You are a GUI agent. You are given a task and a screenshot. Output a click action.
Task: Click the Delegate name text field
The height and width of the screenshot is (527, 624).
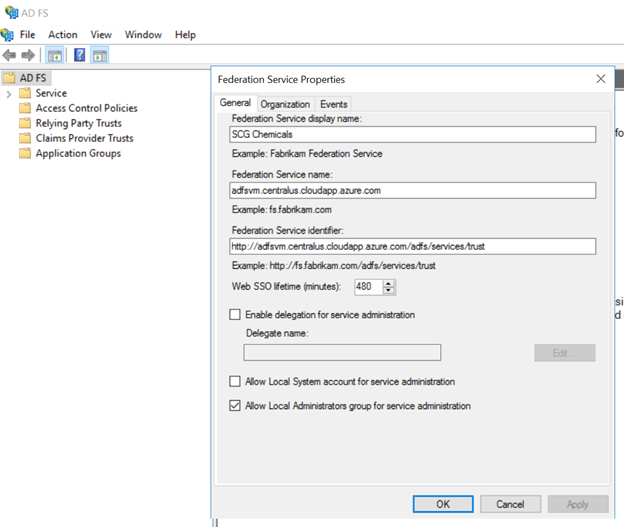tap(342, 353)
